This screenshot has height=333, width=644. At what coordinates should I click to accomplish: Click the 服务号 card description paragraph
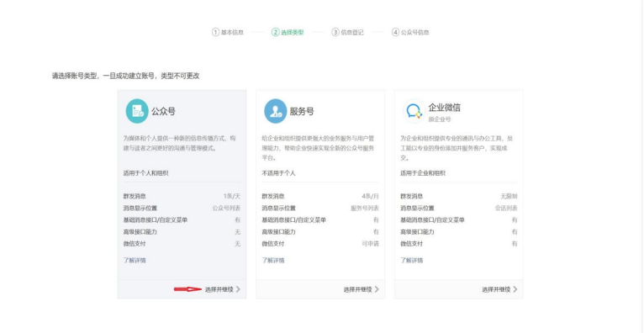(319, 148)
